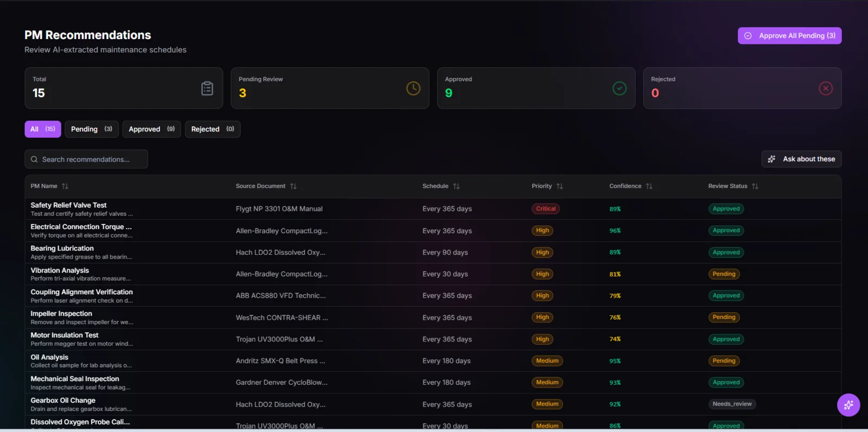Select the All (15) tab
This screenshot has width=868, height=432.
[43, 129]
